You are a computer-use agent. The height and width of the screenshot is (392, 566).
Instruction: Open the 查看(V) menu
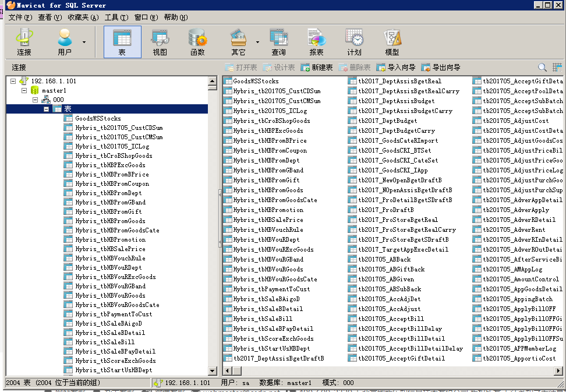50,17
